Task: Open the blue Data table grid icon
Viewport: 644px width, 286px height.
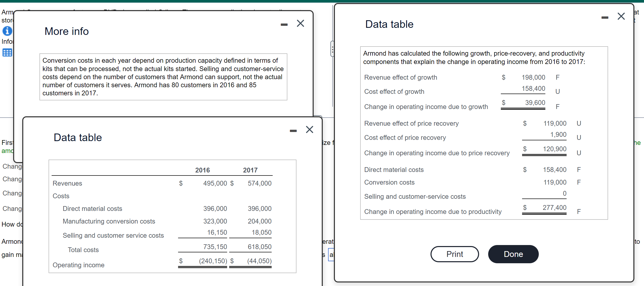Action: pyautogui.click(x=7, y=52)
